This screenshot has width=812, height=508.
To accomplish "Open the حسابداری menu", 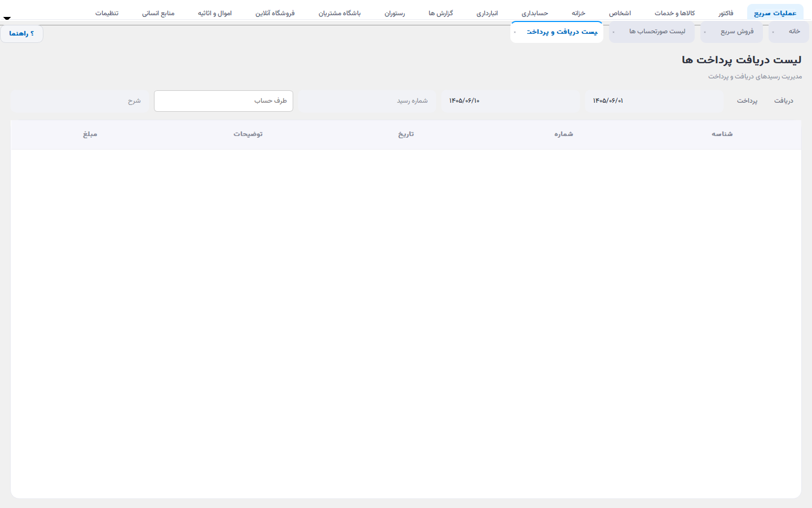I will click(x=535, y=13).
